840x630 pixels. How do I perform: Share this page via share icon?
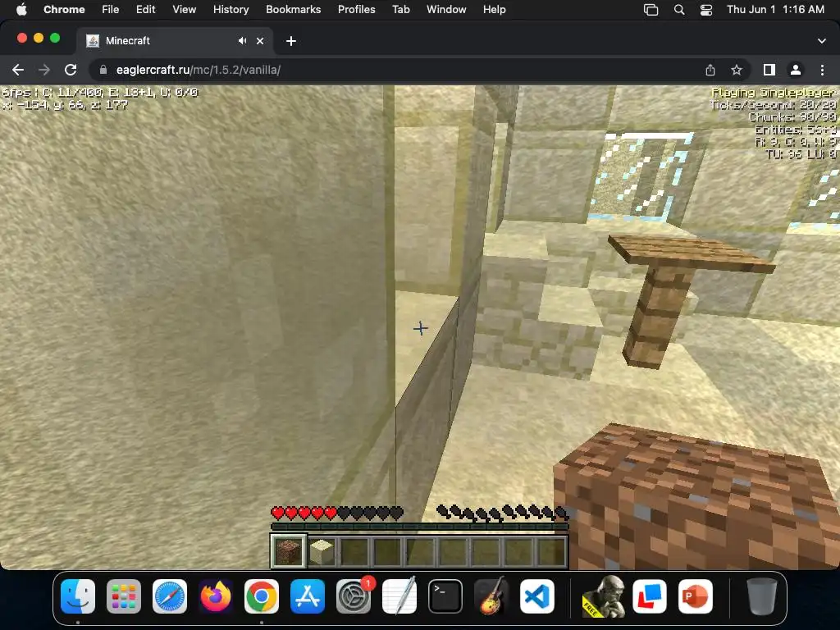(x=710, y=70)
